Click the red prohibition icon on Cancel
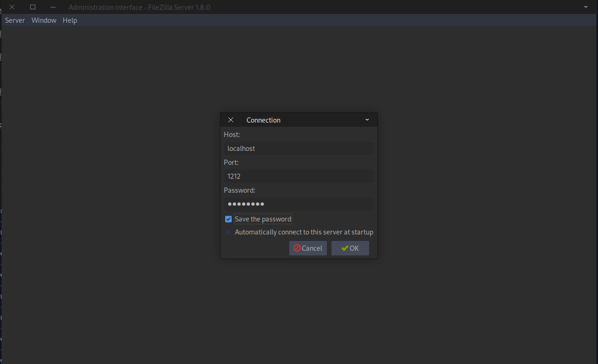 coord(297,248)
